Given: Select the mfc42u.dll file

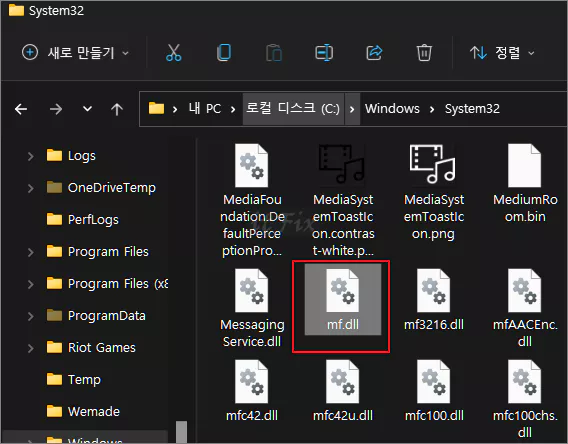Looking at the screenshot, I should click(343, 390).
